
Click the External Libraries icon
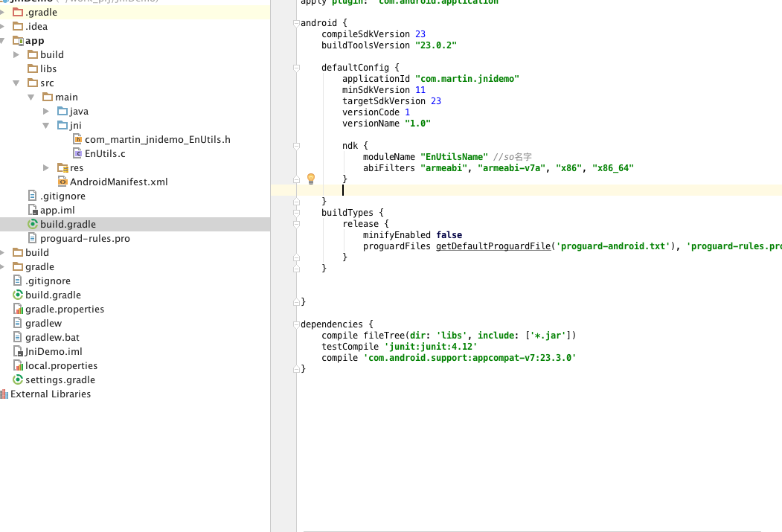pyautogui.click(x=4, y=394)
